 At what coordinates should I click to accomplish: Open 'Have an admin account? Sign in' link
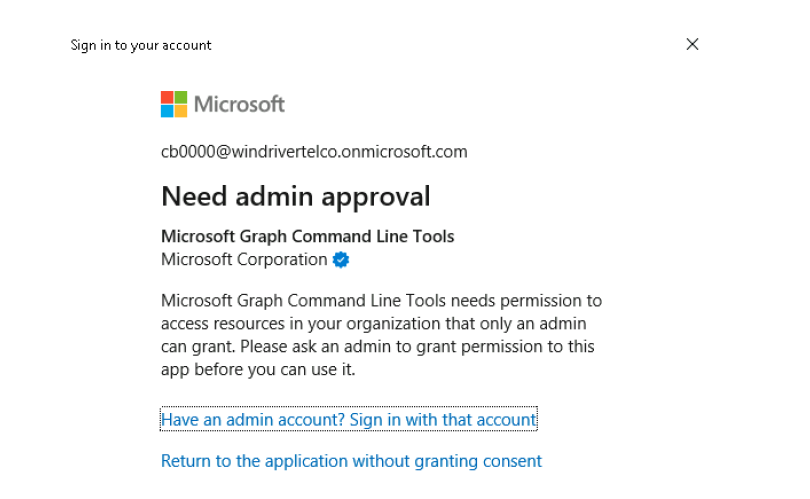point(348,420)
